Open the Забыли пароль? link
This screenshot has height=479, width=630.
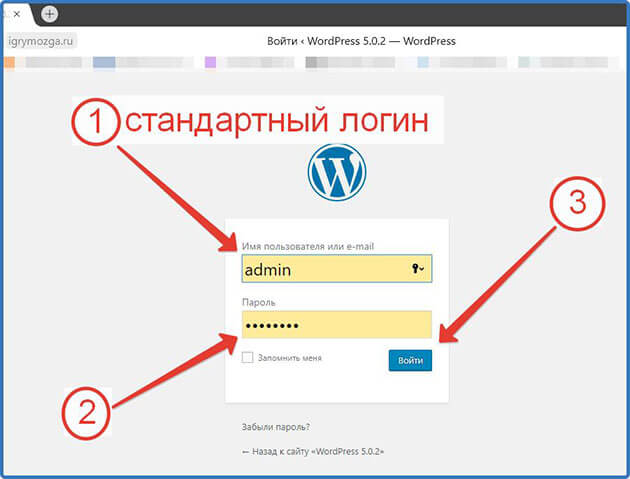pos(276,427)
